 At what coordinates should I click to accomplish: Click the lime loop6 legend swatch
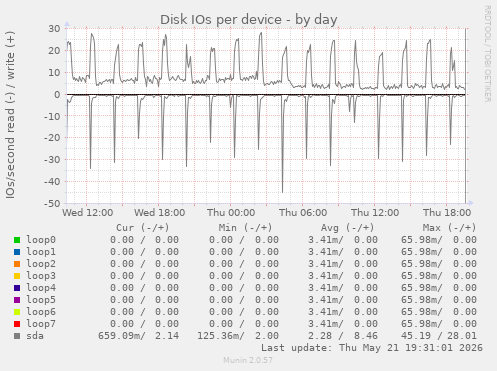tap(17, 312)
